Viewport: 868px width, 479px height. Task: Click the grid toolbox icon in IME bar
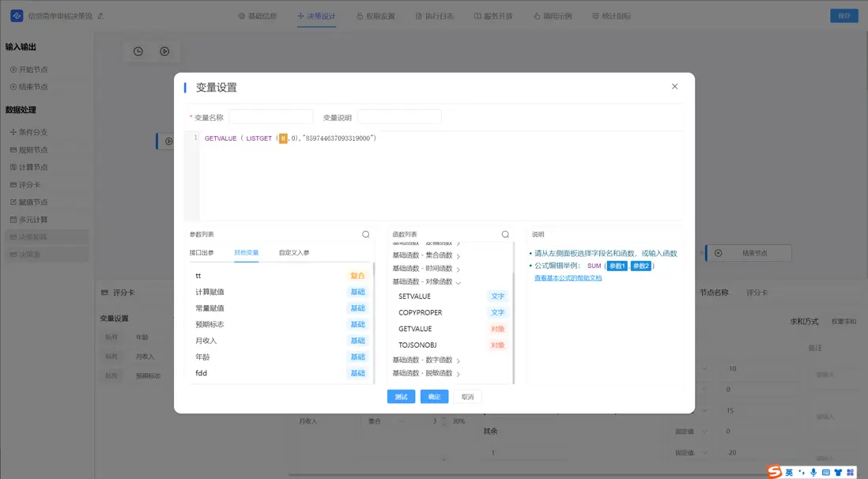[x=851, y=473]
